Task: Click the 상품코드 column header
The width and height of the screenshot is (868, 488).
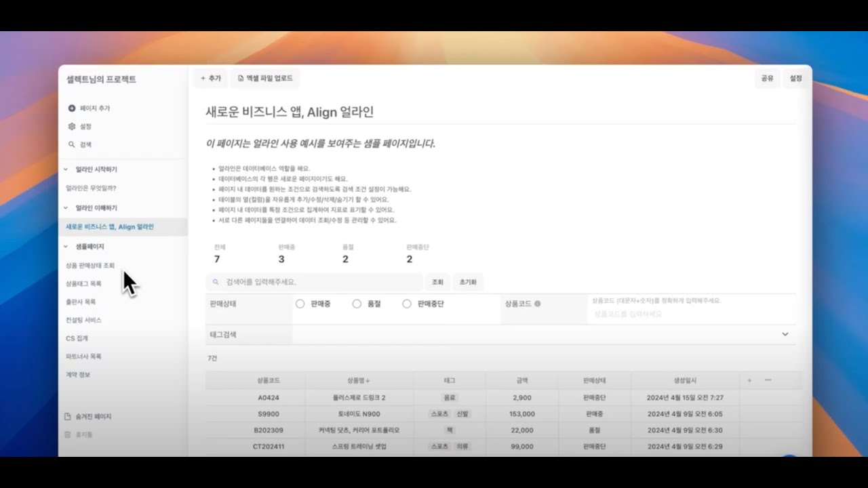Action: pyautogui.click(x=269, y=381)
